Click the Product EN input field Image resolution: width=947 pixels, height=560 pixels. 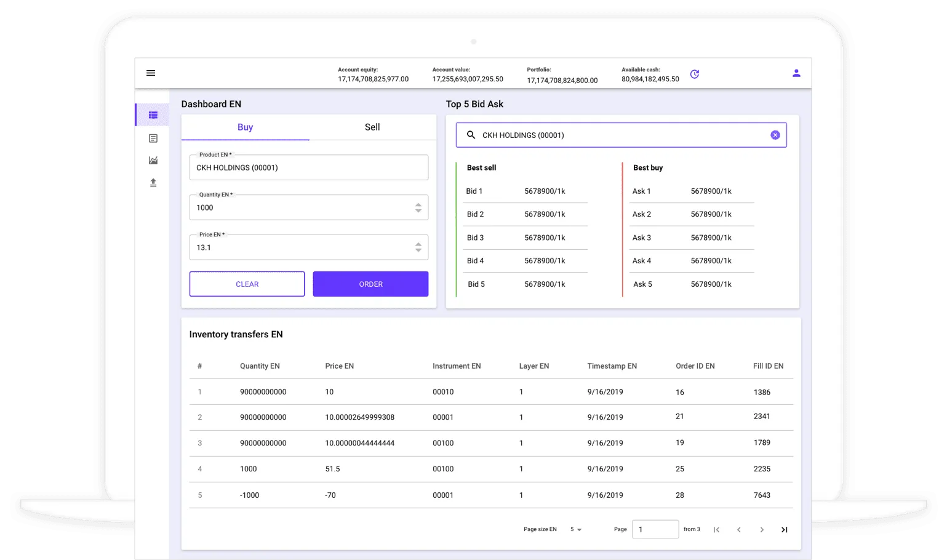[308, 168]
